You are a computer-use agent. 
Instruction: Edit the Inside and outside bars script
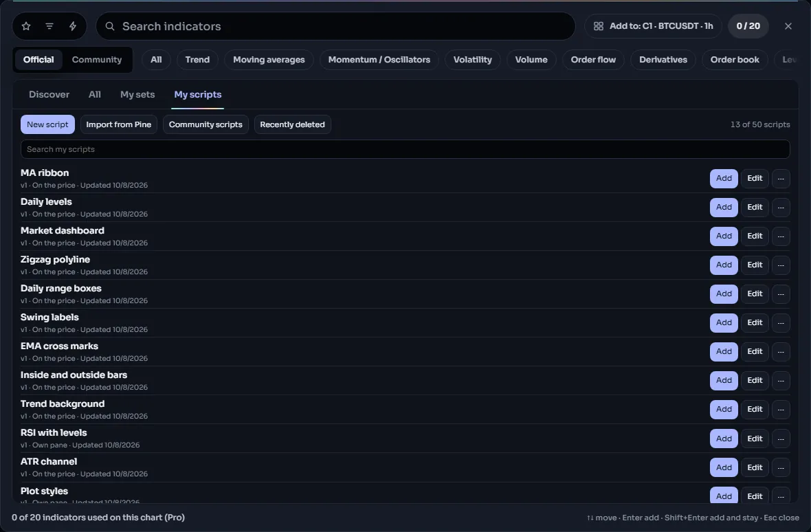point(755,381)
